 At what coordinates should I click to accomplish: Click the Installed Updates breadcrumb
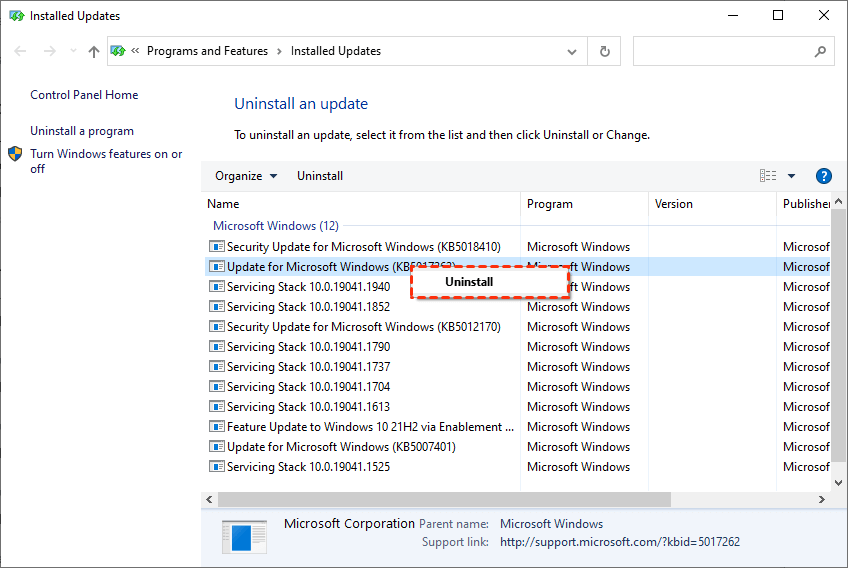(336, 51)
